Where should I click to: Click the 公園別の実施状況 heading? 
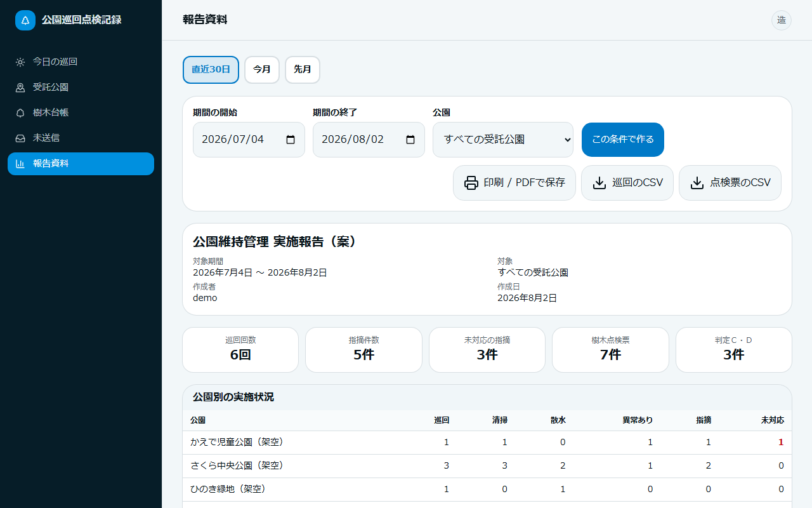[233, 398]
